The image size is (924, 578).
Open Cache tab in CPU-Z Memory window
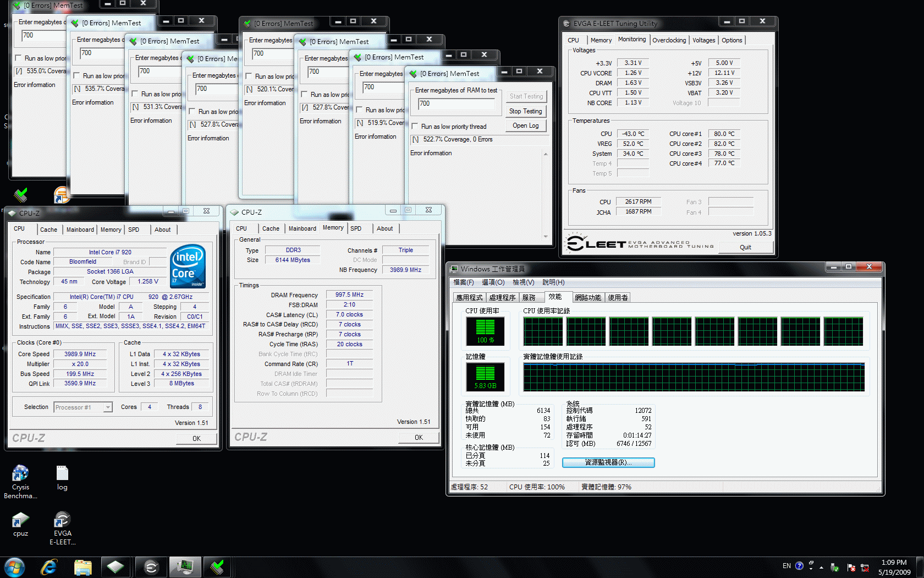[x=271, y=228]
